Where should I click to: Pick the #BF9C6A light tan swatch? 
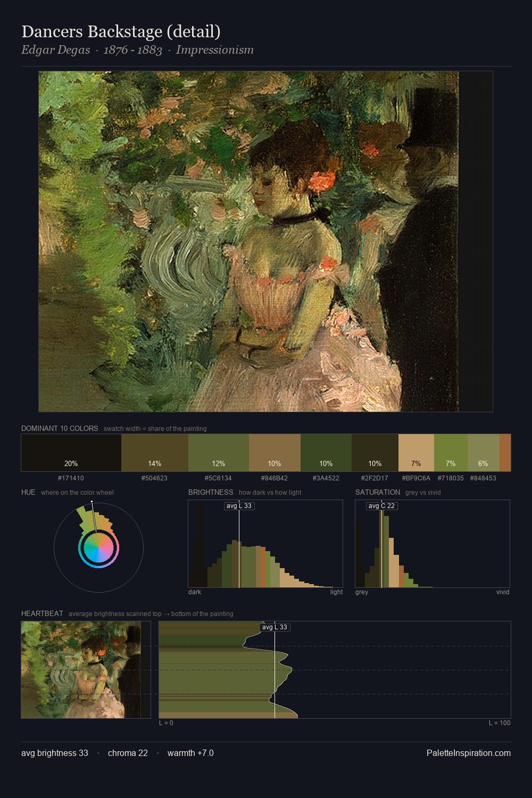(x=416, y=453)
